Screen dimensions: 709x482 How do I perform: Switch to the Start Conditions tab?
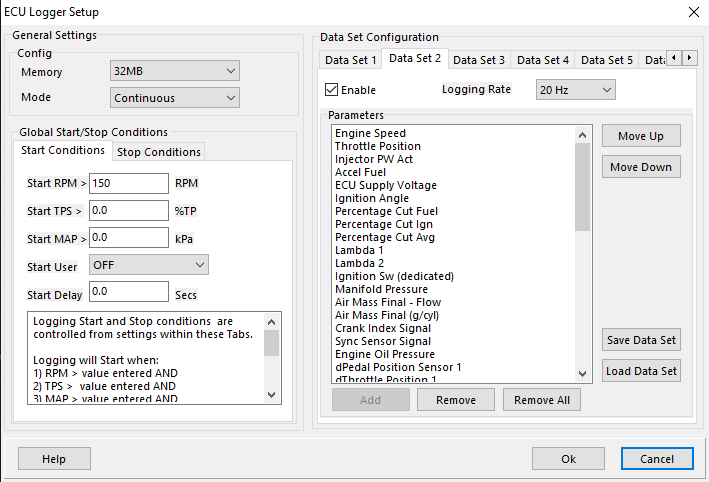coord(62,151)
